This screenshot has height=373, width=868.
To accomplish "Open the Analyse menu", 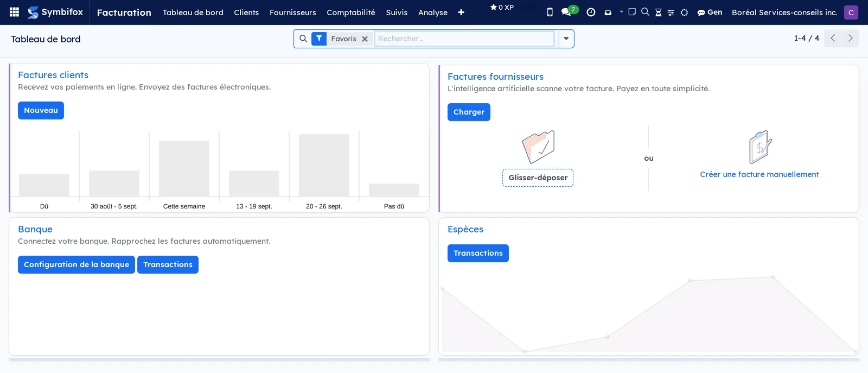I will click(433, 12).
